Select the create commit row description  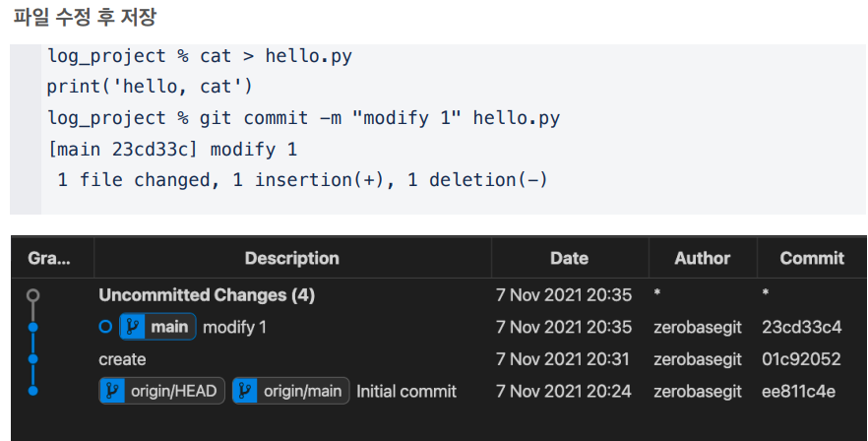coord(122,359)
